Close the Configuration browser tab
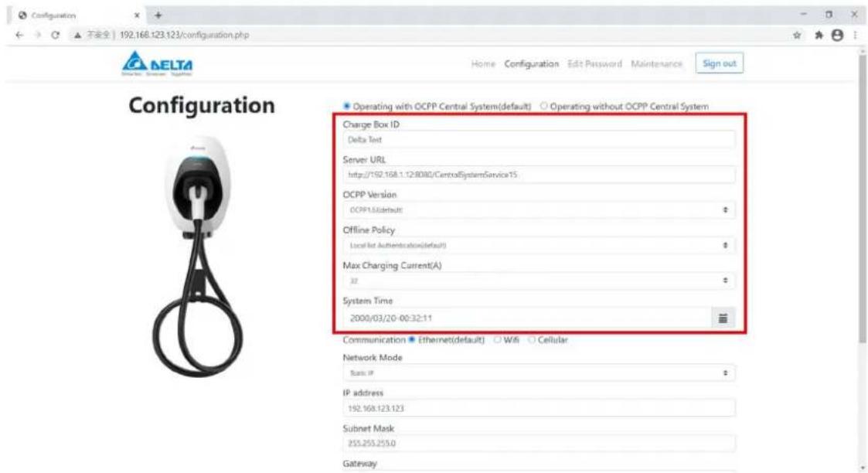 pyautogui.click(x=137, y=15)
